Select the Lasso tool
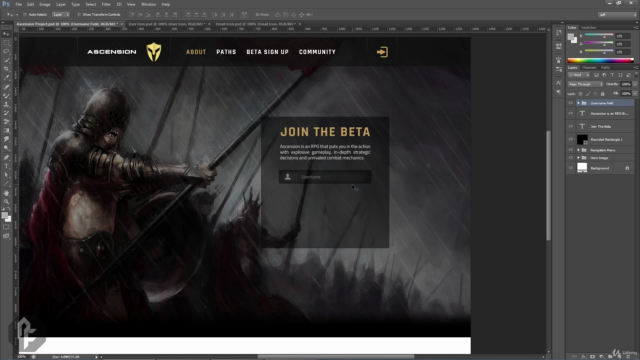Screen dimensions: 640x360 pos(6,51)
